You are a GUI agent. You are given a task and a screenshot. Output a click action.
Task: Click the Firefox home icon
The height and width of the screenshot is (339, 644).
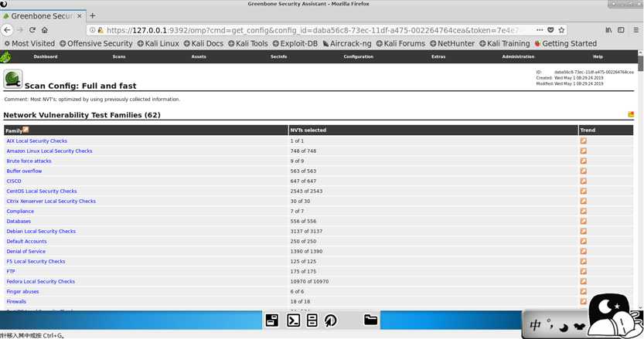[44, 30]
